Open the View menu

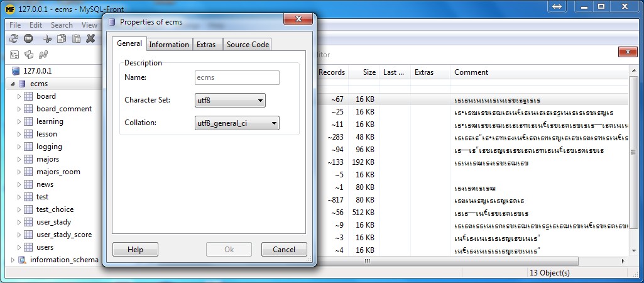(x=89, y=25)
